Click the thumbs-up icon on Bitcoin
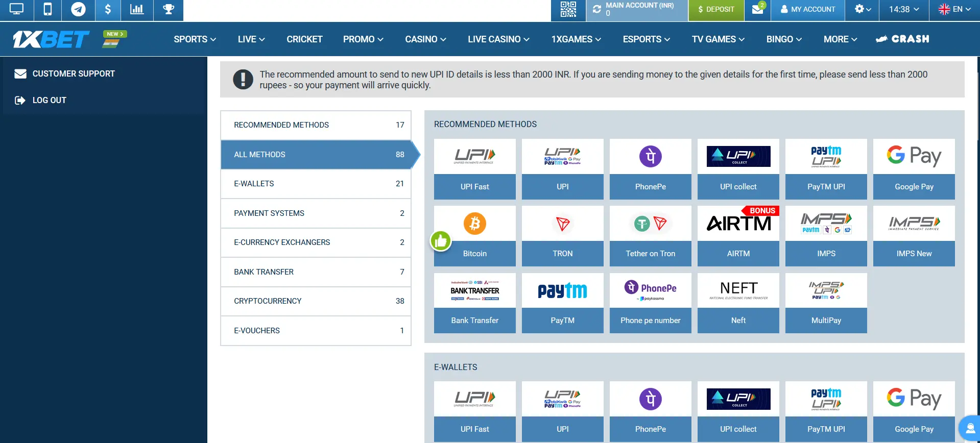 [441, 240]
